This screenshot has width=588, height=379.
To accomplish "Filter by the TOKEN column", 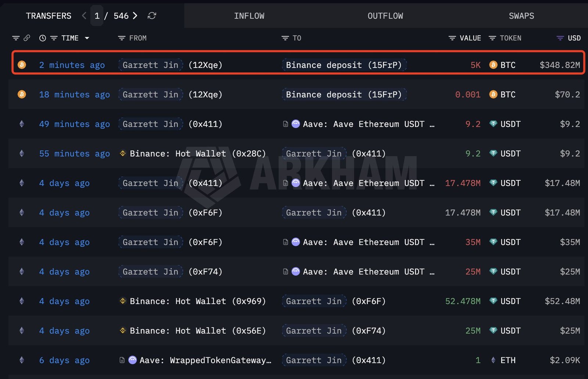I will pos(492,38).
